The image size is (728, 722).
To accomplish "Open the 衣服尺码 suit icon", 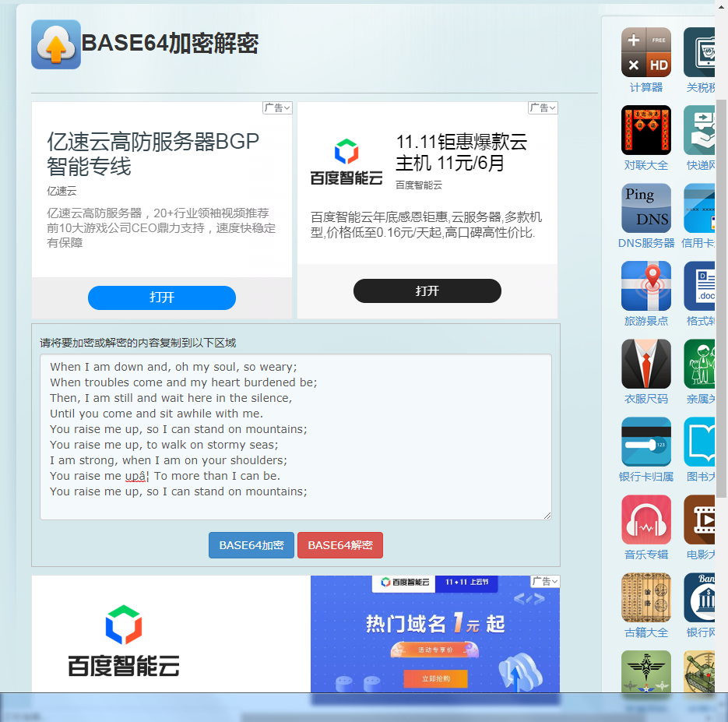I will [645, 364].
